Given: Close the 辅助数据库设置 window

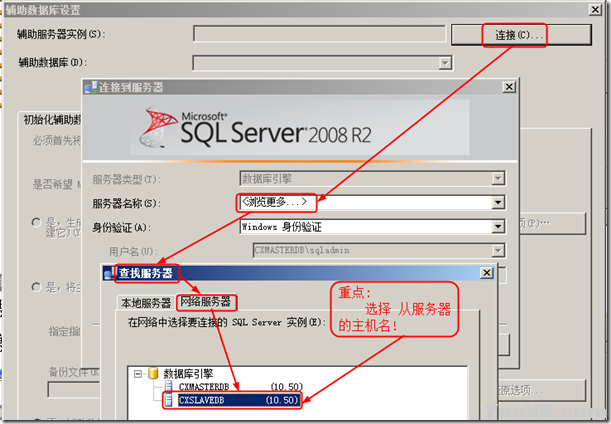Looking at the screenshot, I should tap(595, 9).
